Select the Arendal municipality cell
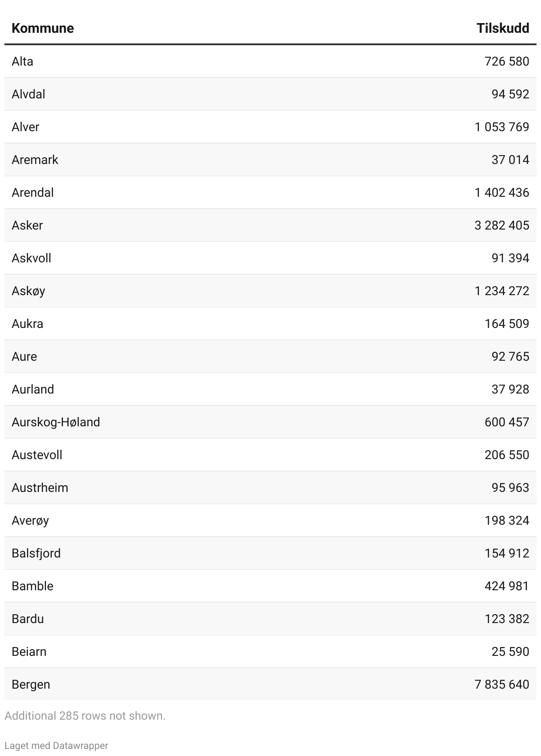The width and height of the screenshot is (541, 756). point(33,192)
